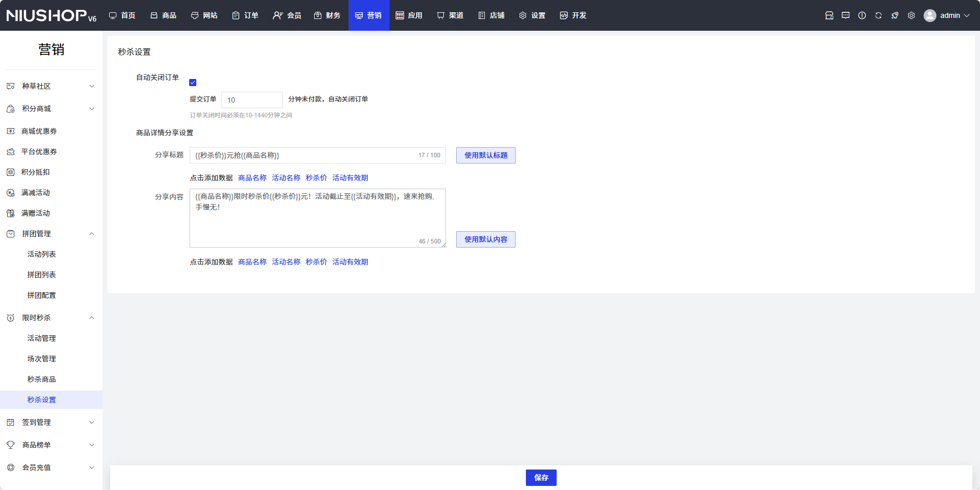
Task: Click the 使用默认标题 button
Action: pyautogui.click(x=486, y=155)
